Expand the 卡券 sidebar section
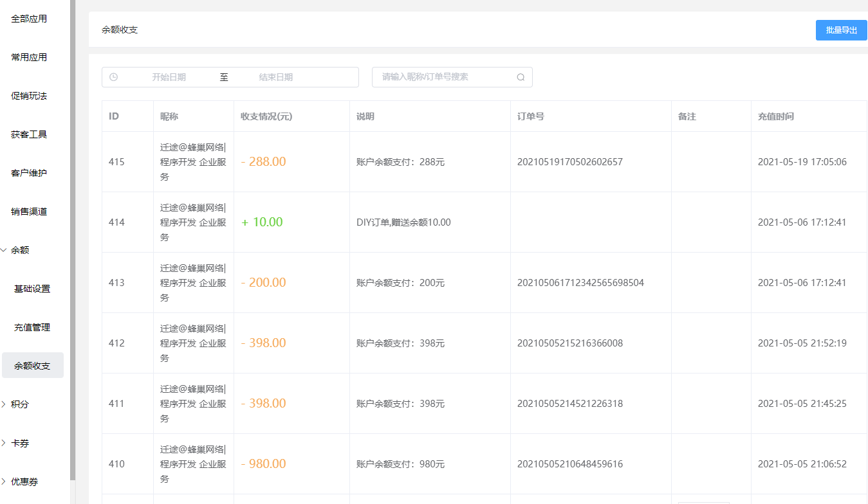Screen dimensions: 868x504 pos(19,443)
